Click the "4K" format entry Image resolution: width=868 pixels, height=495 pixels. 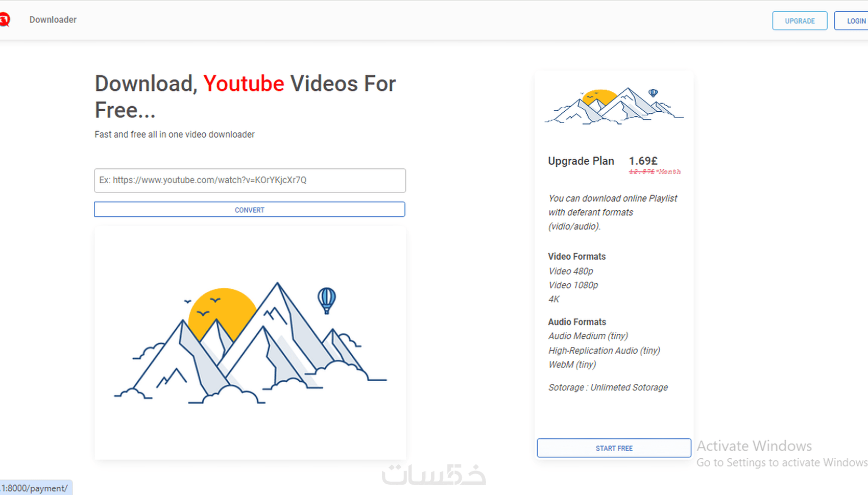click(x=554, y=300)
